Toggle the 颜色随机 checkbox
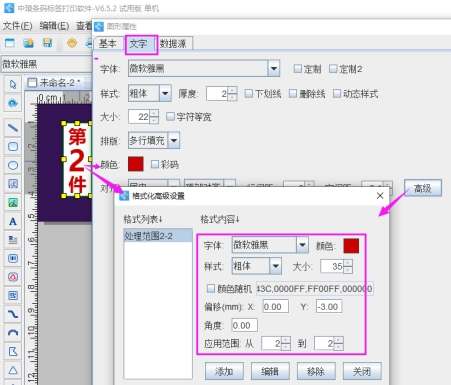 [x=211, y=288]
